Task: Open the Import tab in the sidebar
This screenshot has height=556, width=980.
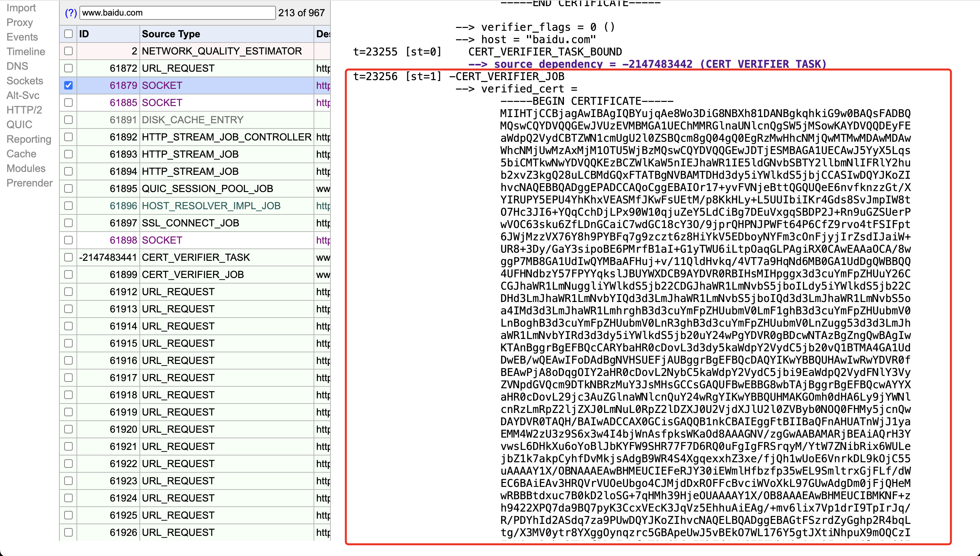Action: pos(21,8)
